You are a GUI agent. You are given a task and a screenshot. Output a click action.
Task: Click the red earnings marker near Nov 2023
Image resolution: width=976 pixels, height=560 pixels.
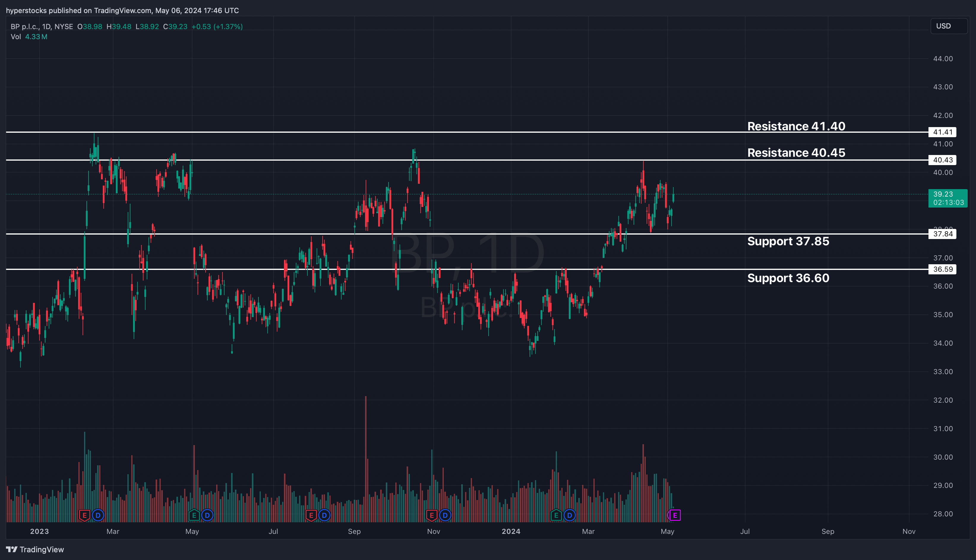432,515
